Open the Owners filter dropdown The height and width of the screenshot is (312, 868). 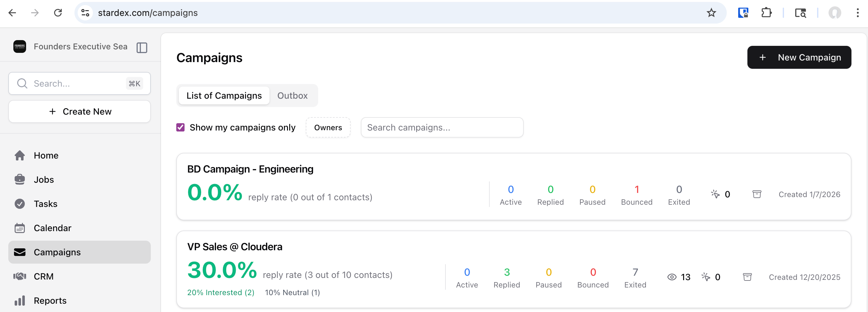pos(328,127)
